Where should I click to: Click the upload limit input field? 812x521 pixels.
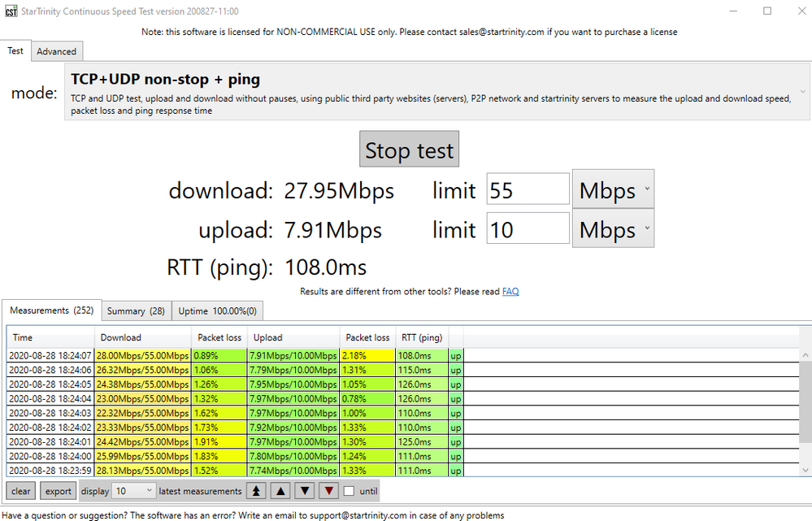528,230
